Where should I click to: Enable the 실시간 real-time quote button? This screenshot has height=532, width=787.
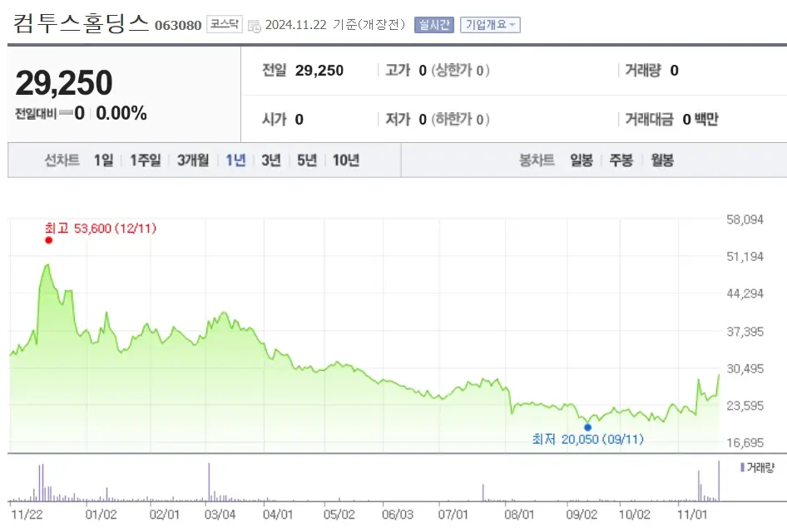tap(433, 24)
